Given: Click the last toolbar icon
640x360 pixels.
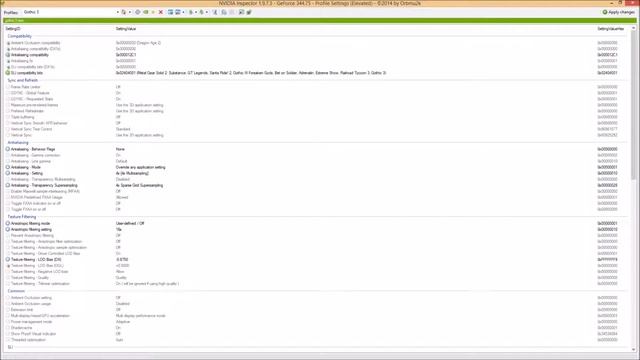Looking at the screenshot, I should point(249,12).
